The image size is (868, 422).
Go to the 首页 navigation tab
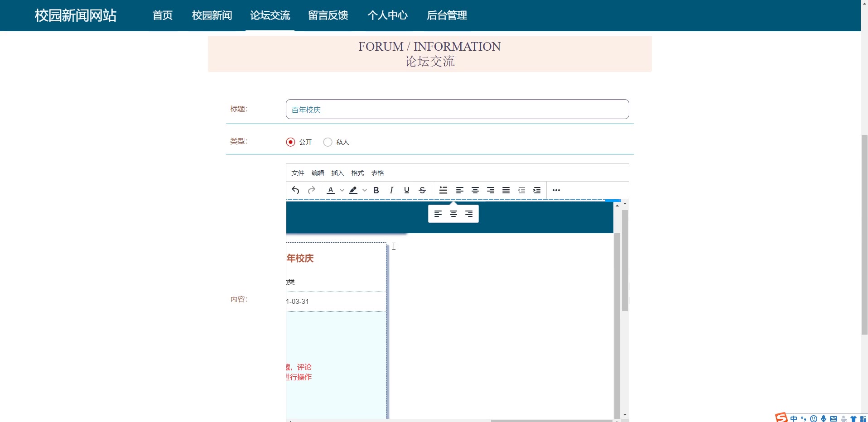pyautogui.click(x=163, y=15)
